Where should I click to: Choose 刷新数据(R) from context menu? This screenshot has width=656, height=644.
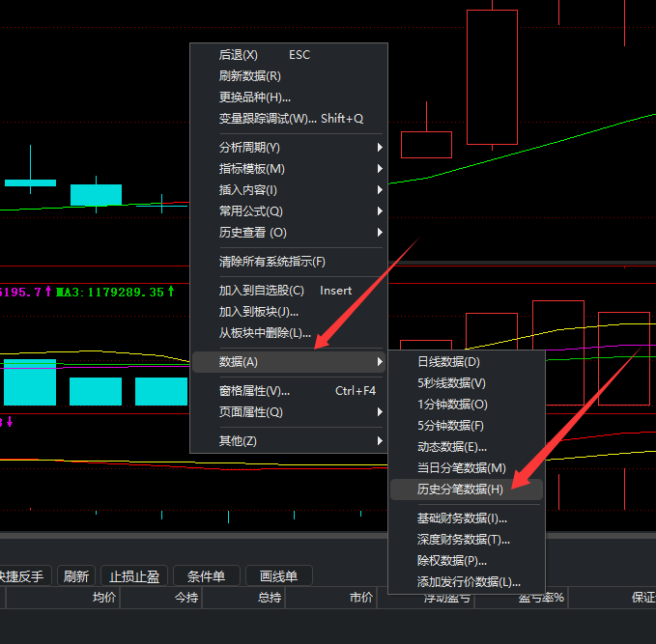pos(250,76)
